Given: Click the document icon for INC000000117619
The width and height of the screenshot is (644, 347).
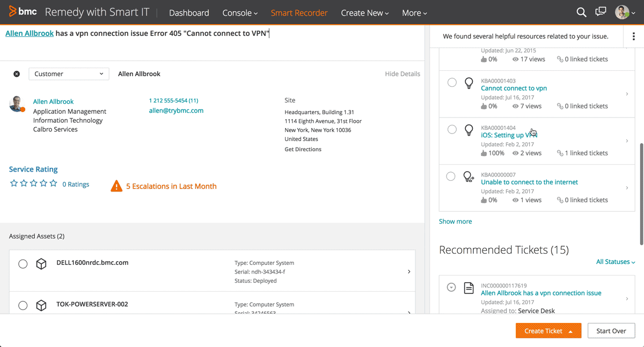Looking at the screenshot, I should tap(469, 288).
